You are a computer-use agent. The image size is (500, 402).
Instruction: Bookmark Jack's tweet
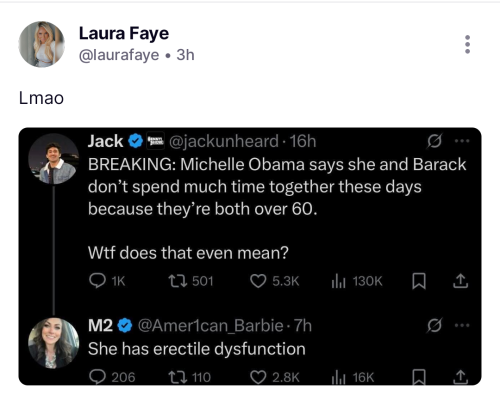click(x=419, y=281)
